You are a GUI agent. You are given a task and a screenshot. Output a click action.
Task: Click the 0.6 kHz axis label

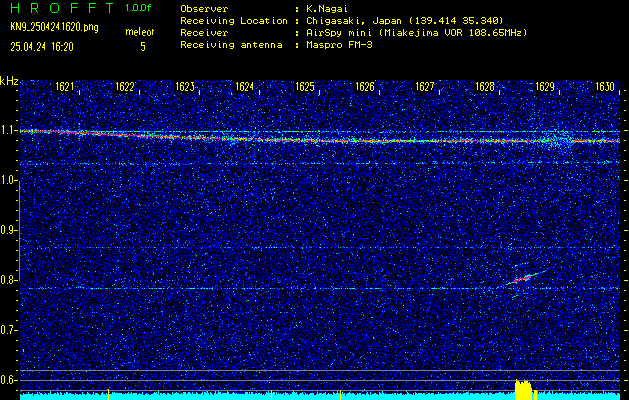[x=7, y=380]
